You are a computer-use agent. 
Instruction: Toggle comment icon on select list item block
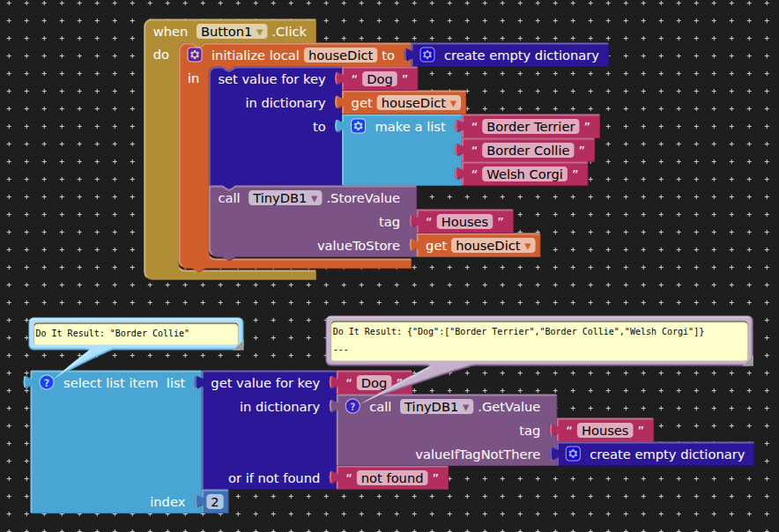[47, 383]
